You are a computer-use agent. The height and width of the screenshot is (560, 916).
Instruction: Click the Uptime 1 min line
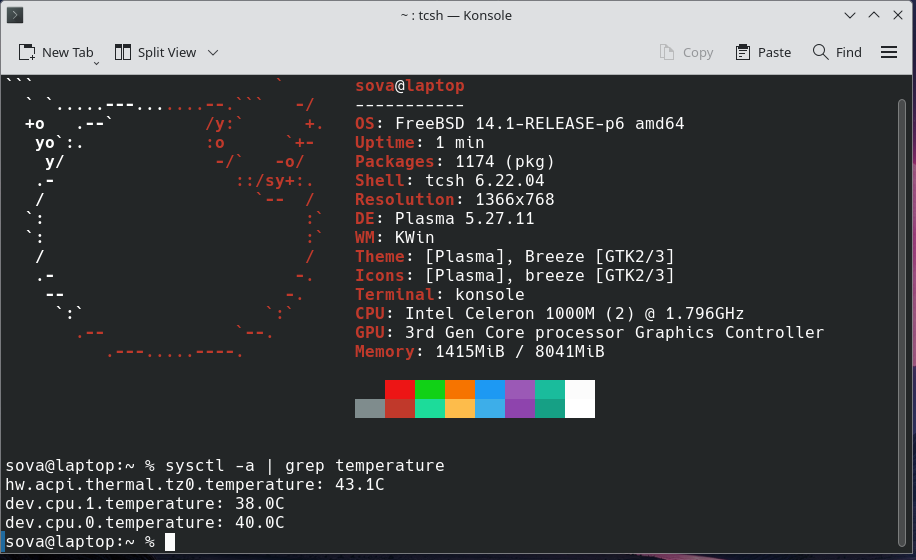pos(419,142)
